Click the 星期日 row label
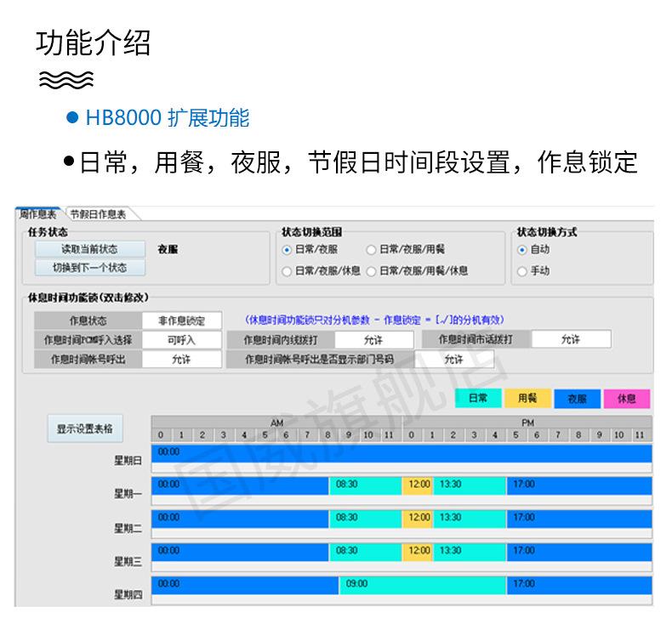The height and width of the screenshot is (624, 672). 128,461
